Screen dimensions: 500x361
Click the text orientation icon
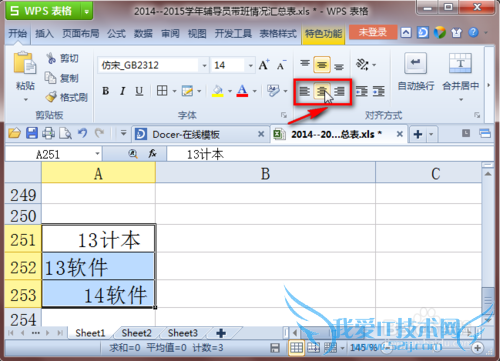pyautogui.click(x=362, y=64)
